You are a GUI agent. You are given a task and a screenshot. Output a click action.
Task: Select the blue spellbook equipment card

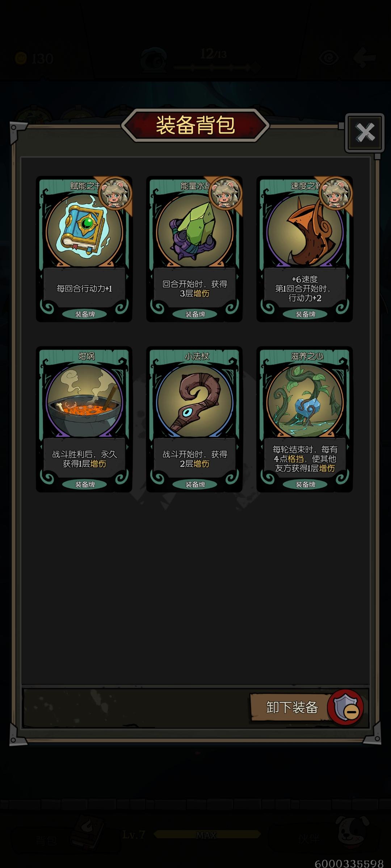(84, 249)
